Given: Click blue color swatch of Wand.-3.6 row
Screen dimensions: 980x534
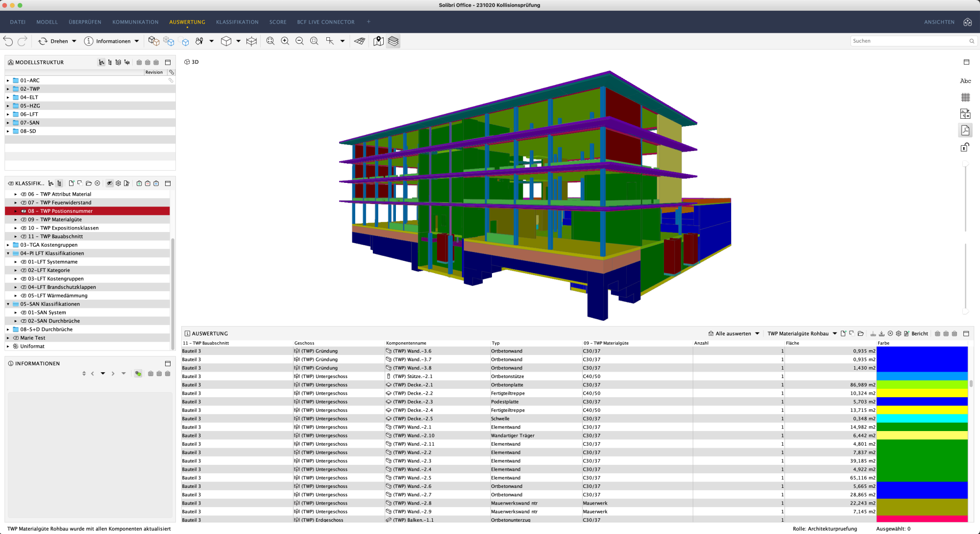Looking at the screenshot, I should (922, 351).
